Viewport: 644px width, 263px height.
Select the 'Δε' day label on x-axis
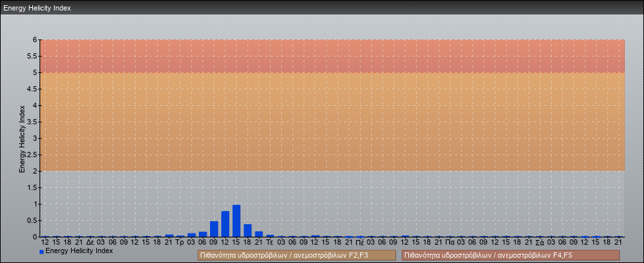[90, 243]
